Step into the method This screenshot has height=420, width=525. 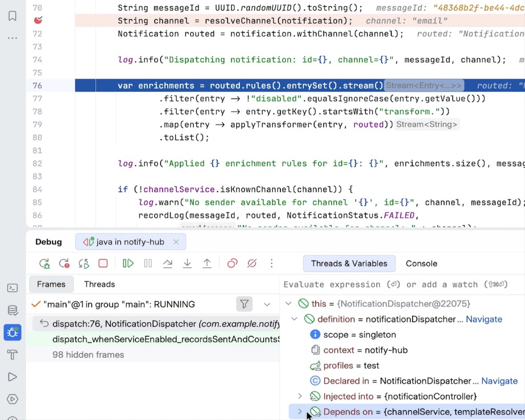point(187,264)
